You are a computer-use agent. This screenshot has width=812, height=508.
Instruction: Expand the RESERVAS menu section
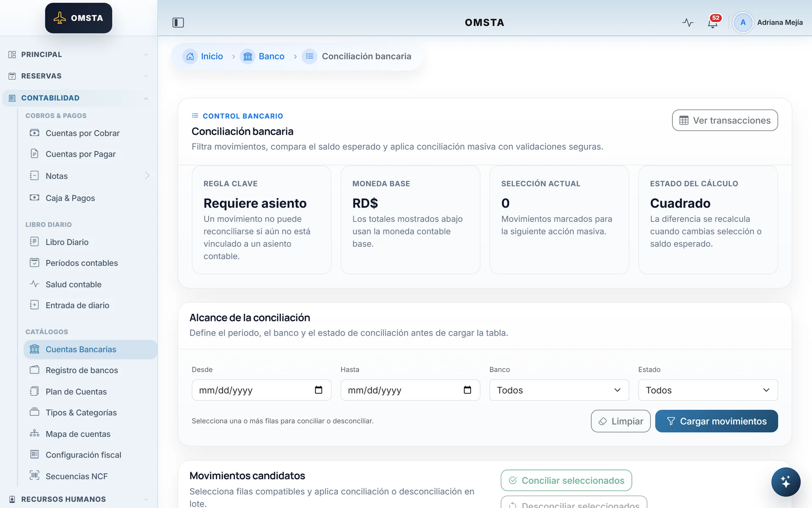pos(79,76)
